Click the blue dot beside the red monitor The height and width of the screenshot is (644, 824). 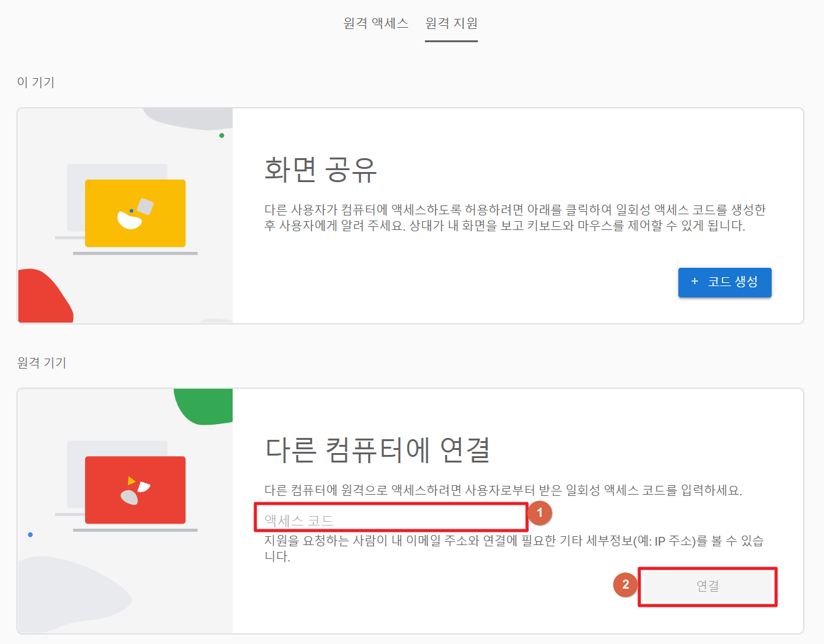(x=31, y=534)
